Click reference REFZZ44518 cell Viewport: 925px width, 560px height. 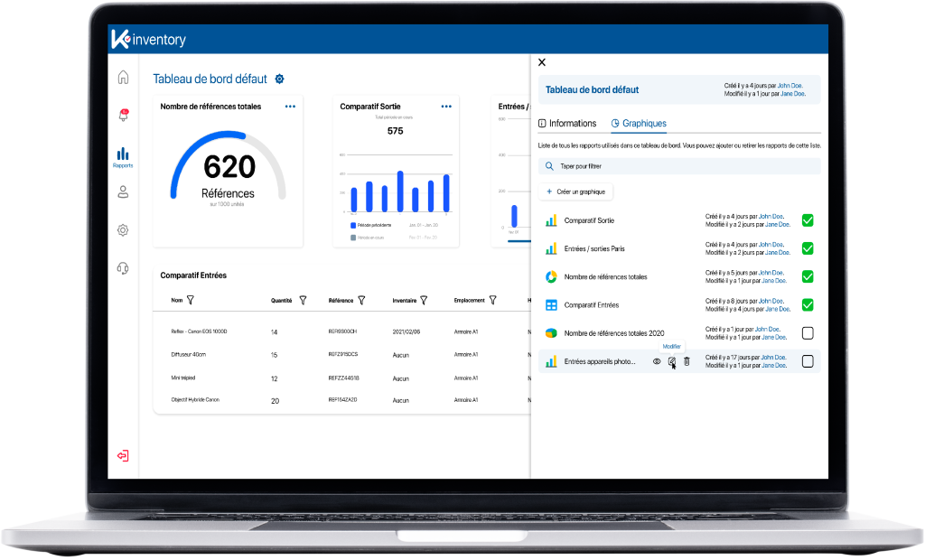[344, 378]
